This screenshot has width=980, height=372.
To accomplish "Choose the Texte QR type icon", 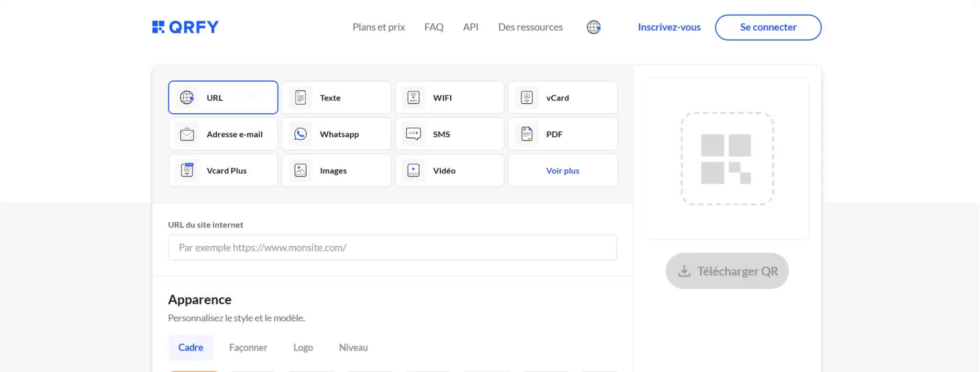I will click(x=300, y=98).
